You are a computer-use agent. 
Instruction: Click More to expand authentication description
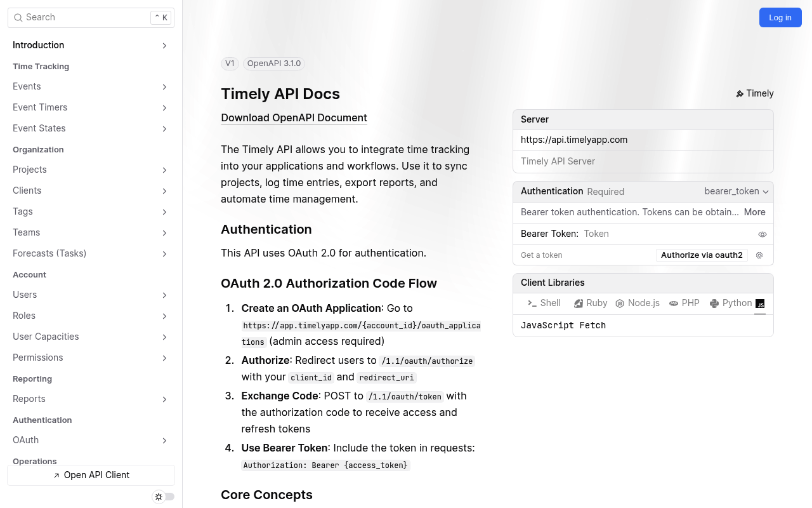(755, 212)
